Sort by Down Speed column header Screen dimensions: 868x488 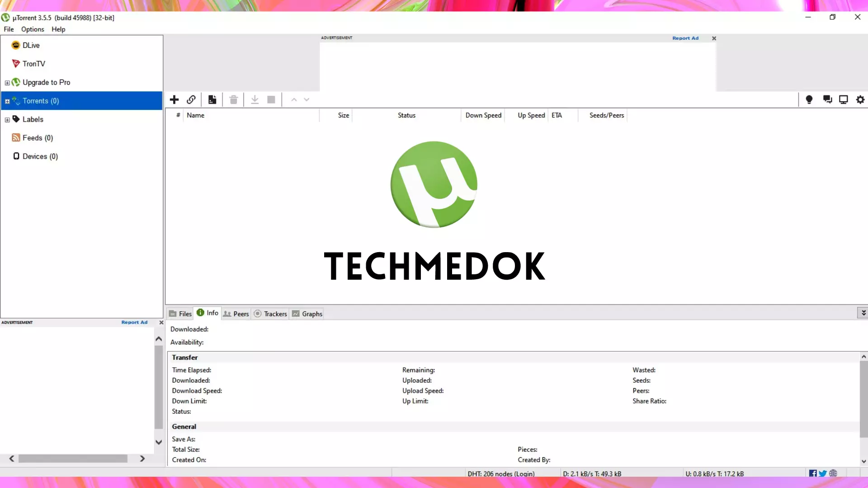[x=483, y=115]
